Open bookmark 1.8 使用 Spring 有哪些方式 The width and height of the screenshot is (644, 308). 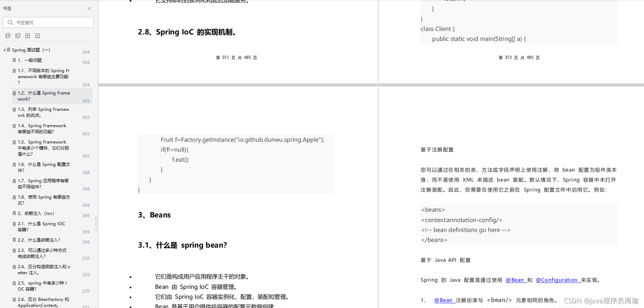click(44, 200)
